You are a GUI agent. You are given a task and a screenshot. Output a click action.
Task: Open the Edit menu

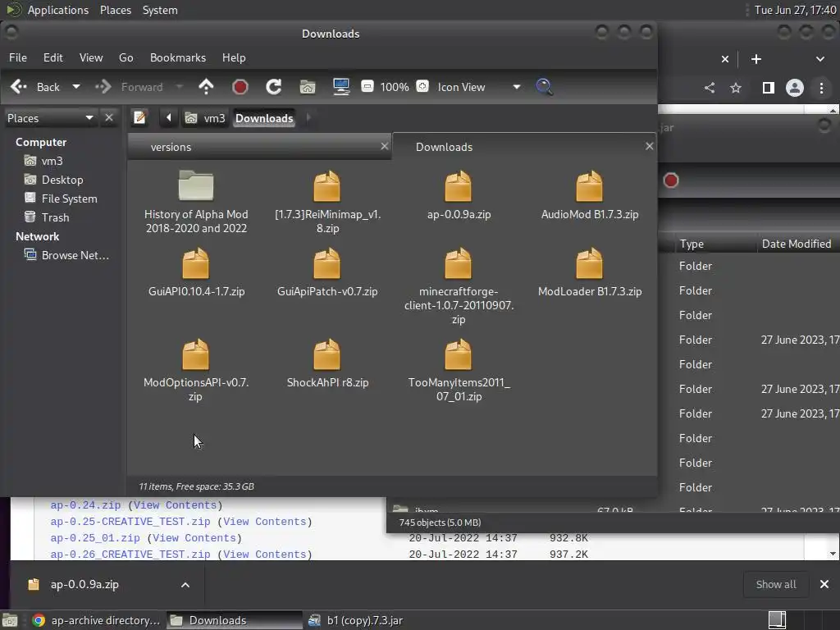pyautogui.click(x=53, y=57)
